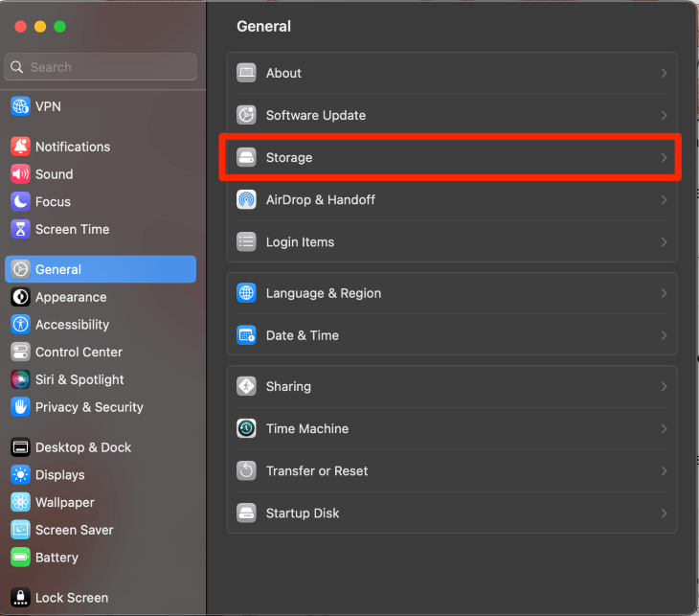This screenshot has width=699, height=616.
Task: Click the Storage drive icon
Action: (247, 157)
